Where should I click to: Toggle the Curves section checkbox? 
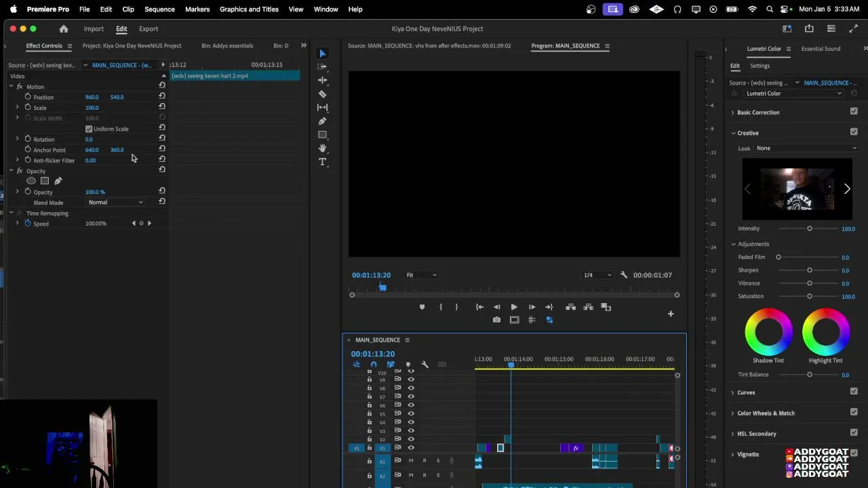pos(854,391)
